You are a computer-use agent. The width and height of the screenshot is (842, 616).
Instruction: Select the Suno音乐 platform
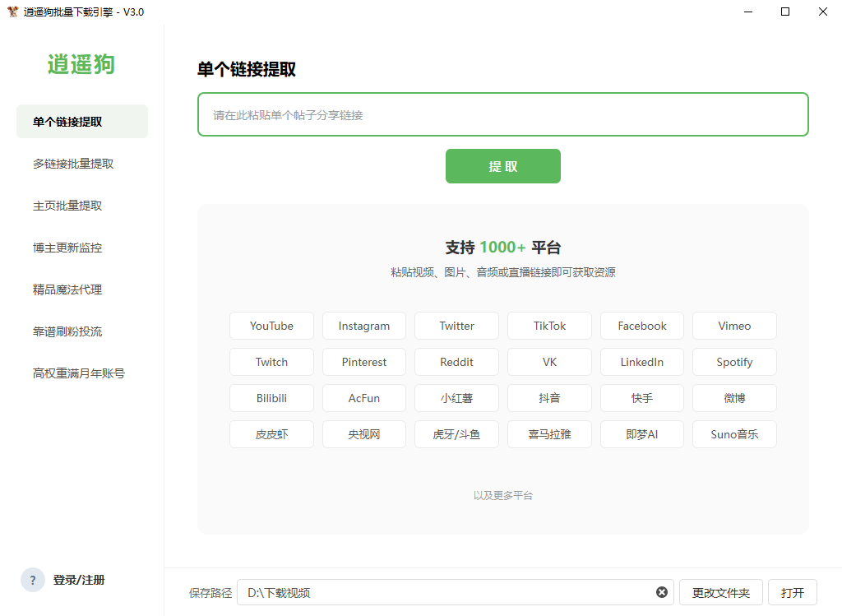point(734,433)
